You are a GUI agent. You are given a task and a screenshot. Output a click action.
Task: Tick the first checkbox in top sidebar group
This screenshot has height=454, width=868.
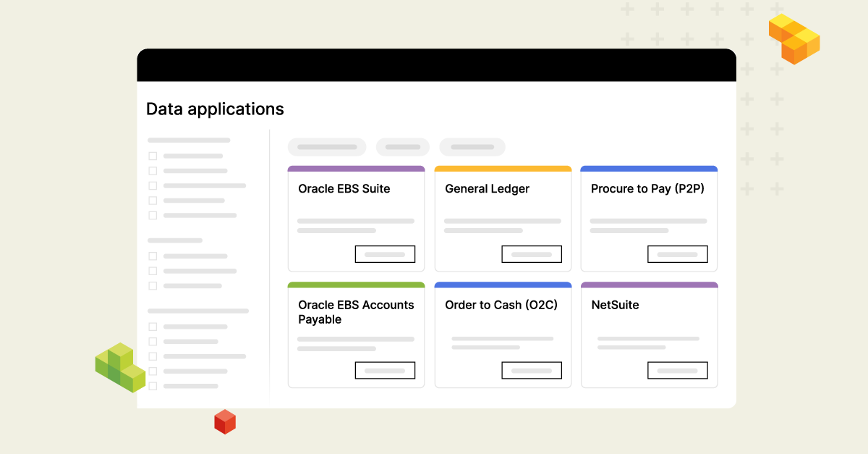tap(153, 156)
